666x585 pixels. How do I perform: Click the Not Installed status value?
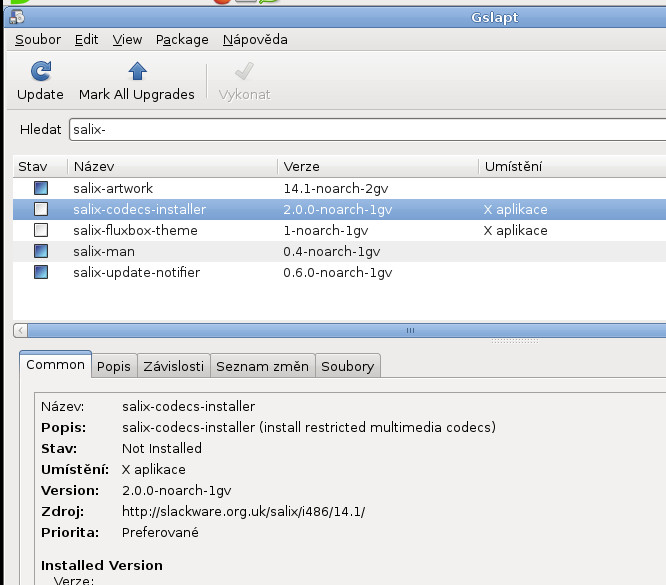pos(162,448)
